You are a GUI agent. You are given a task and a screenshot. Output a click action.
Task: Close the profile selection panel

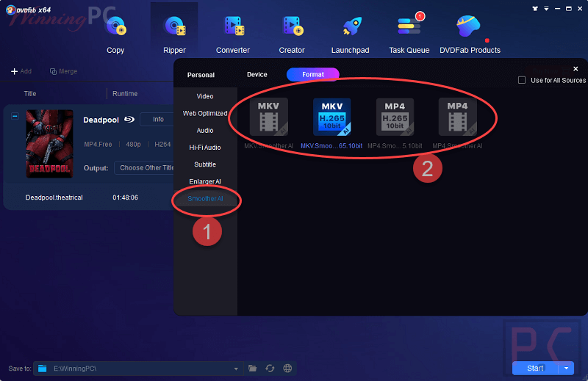(x=576, y=69)
